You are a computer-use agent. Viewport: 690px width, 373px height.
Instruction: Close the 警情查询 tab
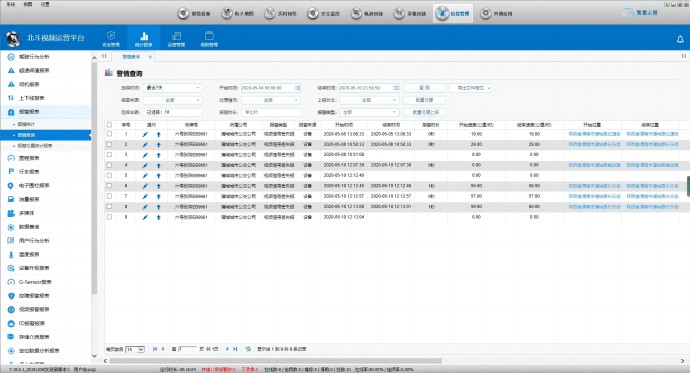[150, 57]
